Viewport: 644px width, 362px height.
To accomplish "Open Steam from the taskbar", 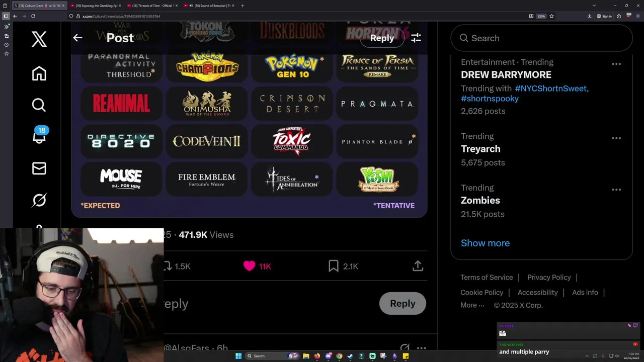I will click(x=350, y=356).
